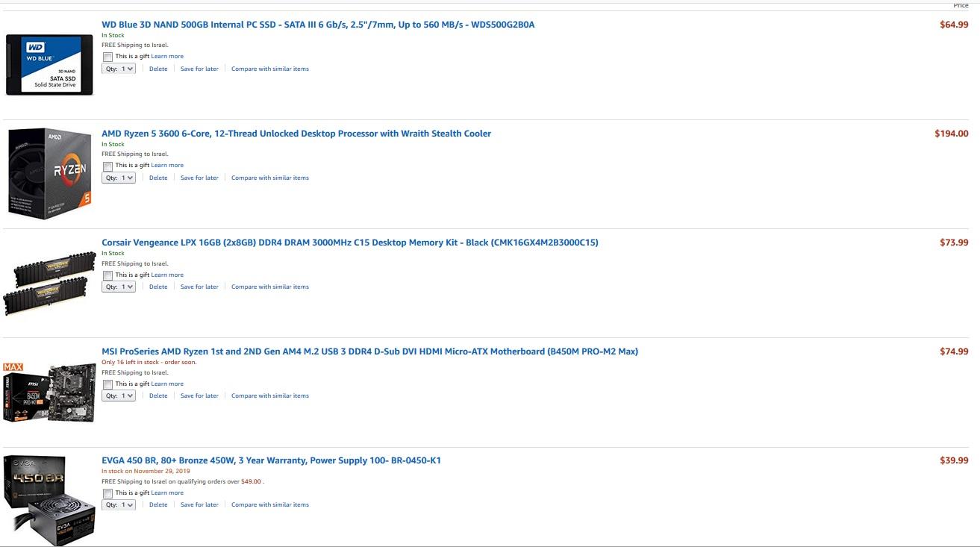Mark the Ryzen 5 3600 as a gift
This screenshot has width=980, height=547.
click(x=108, y=166)
